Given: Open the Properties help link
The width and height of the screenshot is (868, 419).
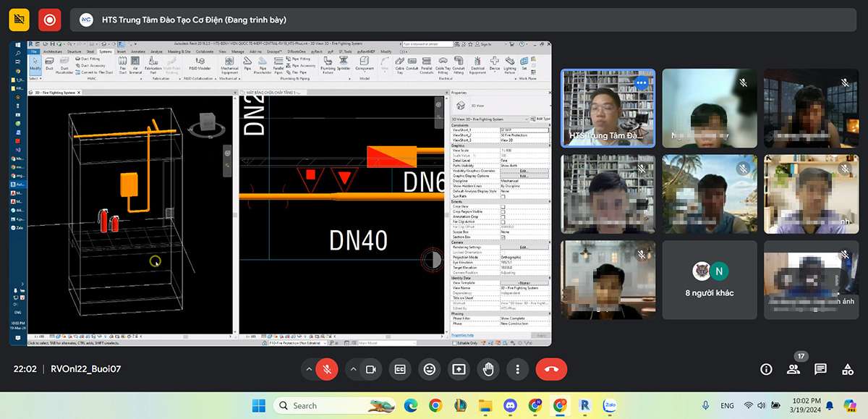Looking at the screenshot, I should (461, 335).
